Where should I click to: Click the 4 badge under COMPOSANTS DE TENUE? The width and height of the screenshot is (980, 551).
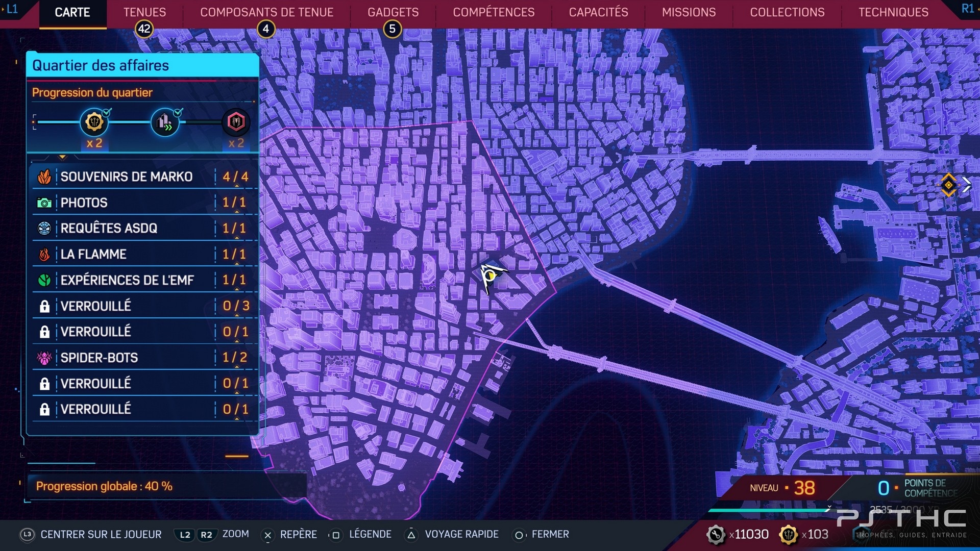[266, 29]
